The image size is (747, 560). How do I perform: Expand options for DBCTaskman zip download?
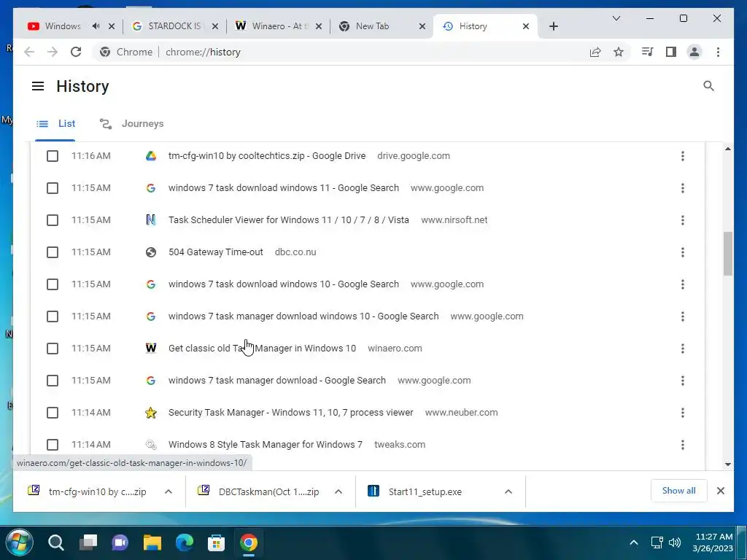point(338,491)
